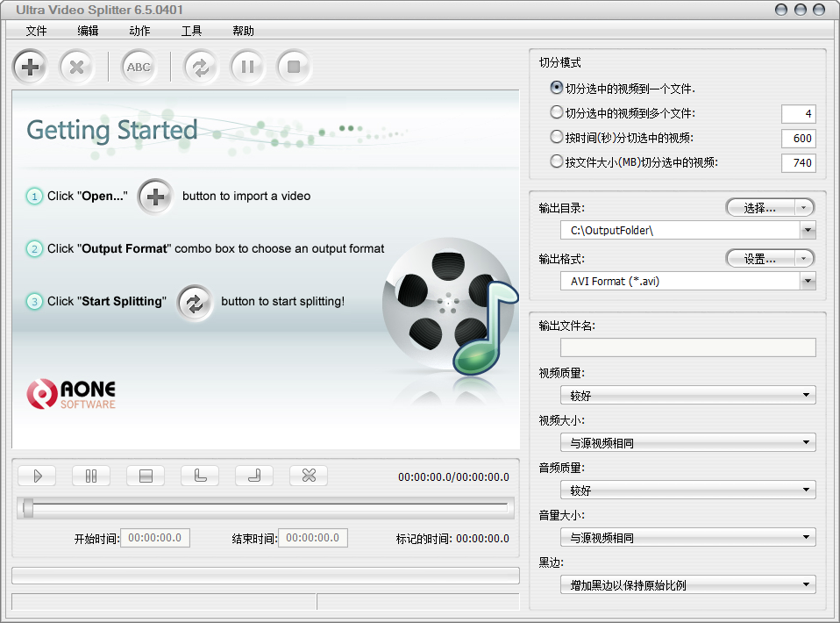
Task: Start splitting with the circular arrows icon
Action: click(200, 67)
